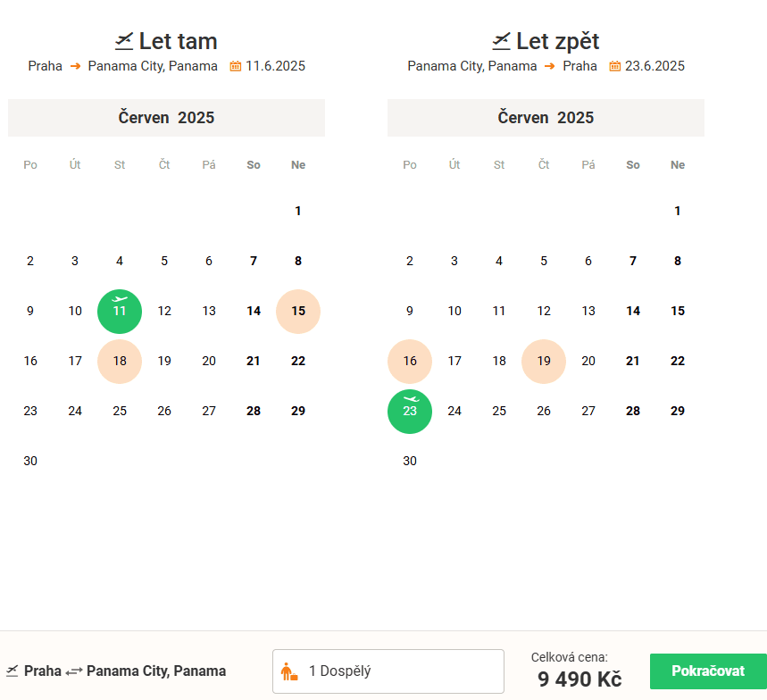Select highlighted departure date 15 in June
This screenshot has height=700, width=767.
click(298, 312)
